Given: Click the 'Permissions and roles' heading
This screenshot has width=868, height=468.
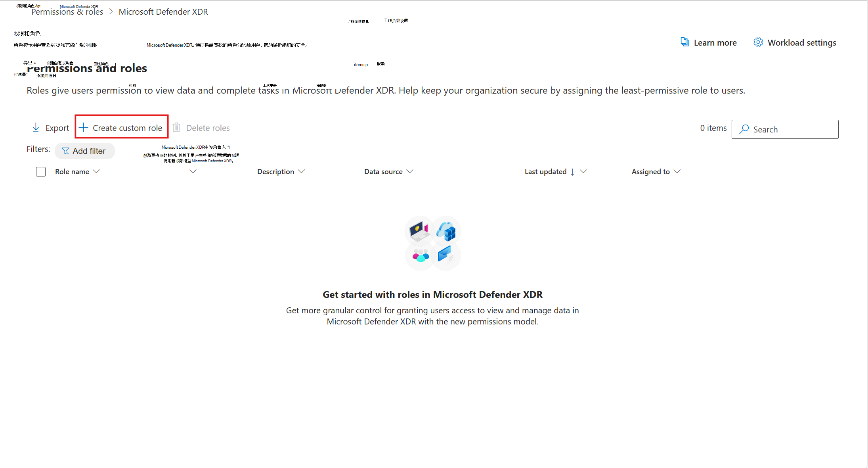Looking at the screenshot, I should [x=87, y=68].
